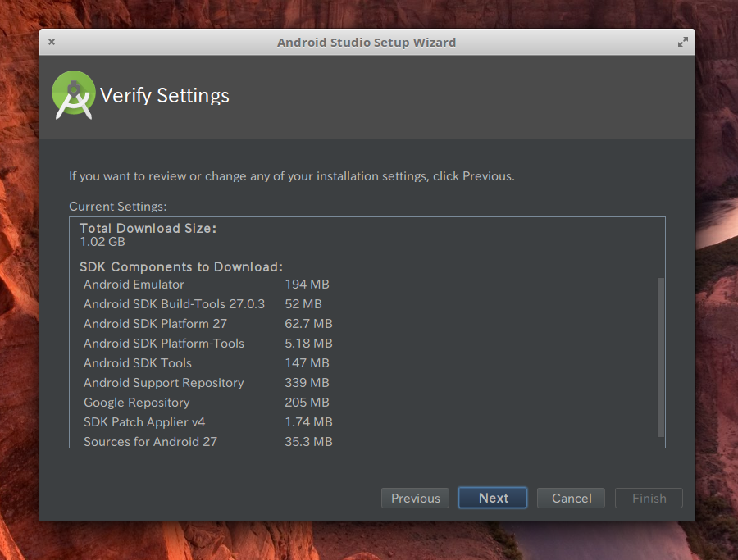Click the settings list vertical scrollbar
This screenshot has height=560, width=738.
tap(661, 357)
